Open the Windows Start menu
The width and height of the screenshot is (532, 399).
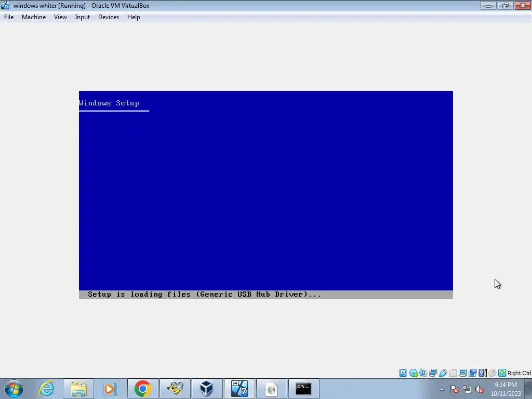pyautogui.click(x=14, y=389)
